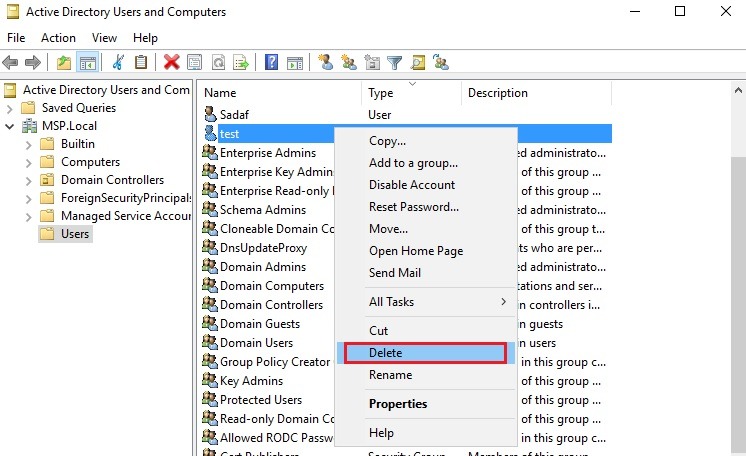Expand the Saved Queries node
The height and width of the screenshot is (456, 746).
pos(10,108)
